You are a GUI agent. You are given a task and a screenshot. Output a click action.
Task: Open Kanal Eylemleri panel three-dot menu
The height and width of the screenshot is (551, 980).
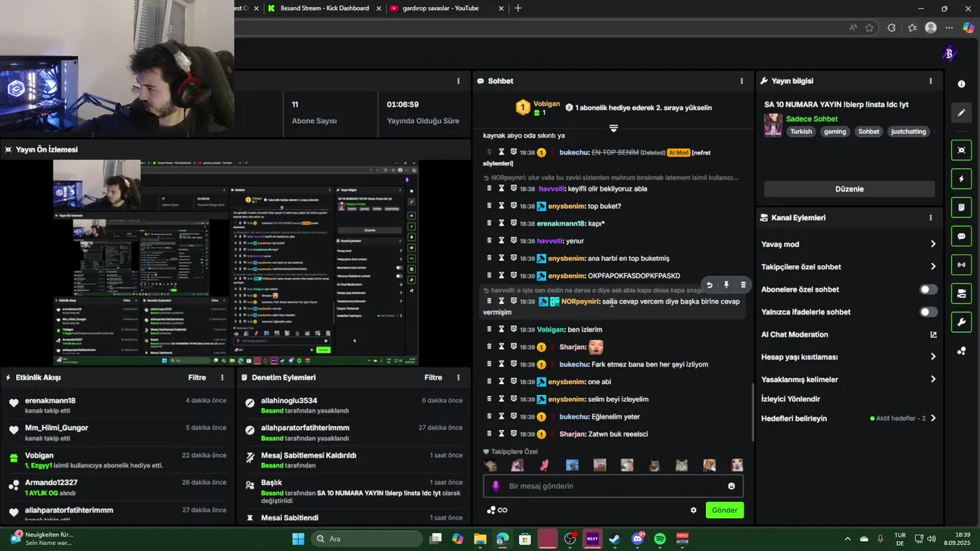point(931,217)
